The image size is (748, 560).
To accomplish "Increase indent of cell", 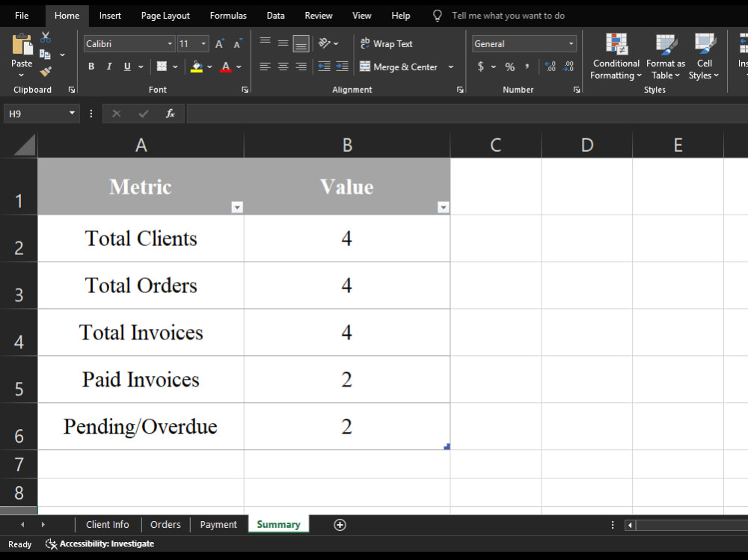I will [x=342, y=67].
